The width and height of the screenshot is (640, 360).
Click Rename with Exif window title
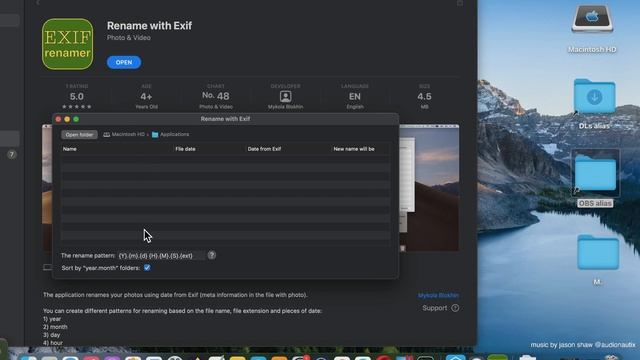[x=225, y=119]
